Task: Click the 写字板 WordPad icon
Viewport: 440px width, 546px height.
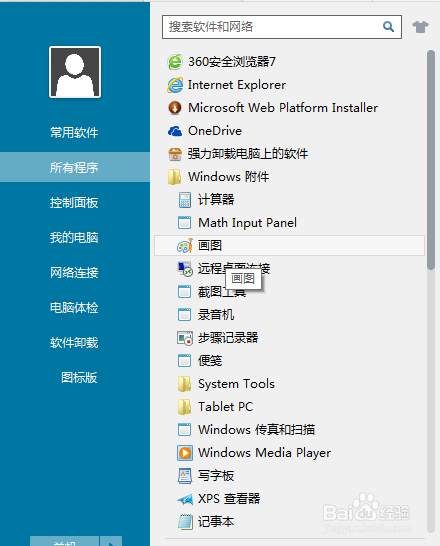Action: click(185, 476)
